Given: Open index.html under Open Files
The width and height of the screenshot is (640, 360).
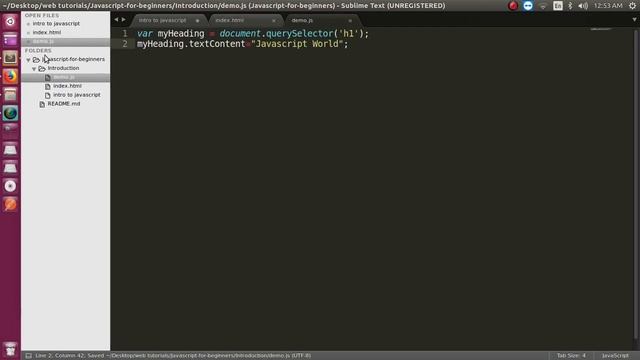Looking at the screenshot, I should [47, 32].
